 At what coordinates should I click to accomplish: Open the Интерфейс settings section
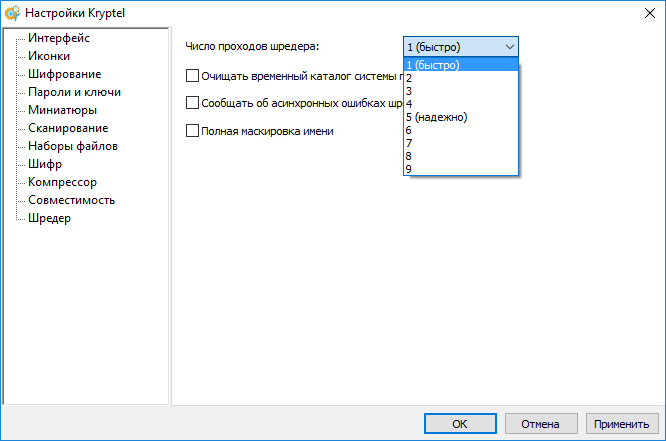(x=59, y=38)
